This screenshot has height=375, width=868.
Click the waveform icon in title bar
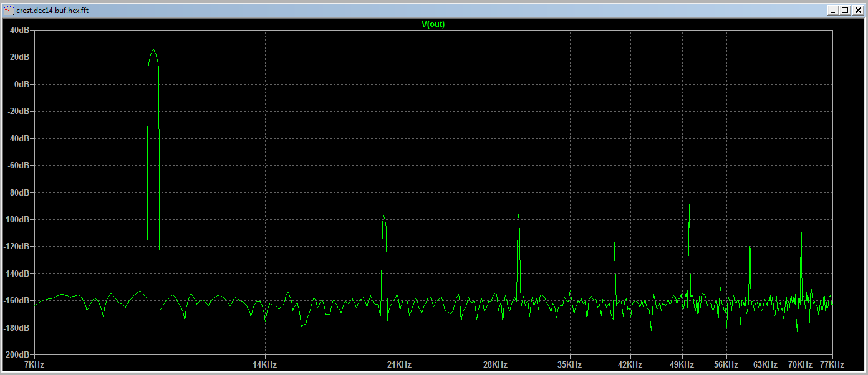click(9, 11)
